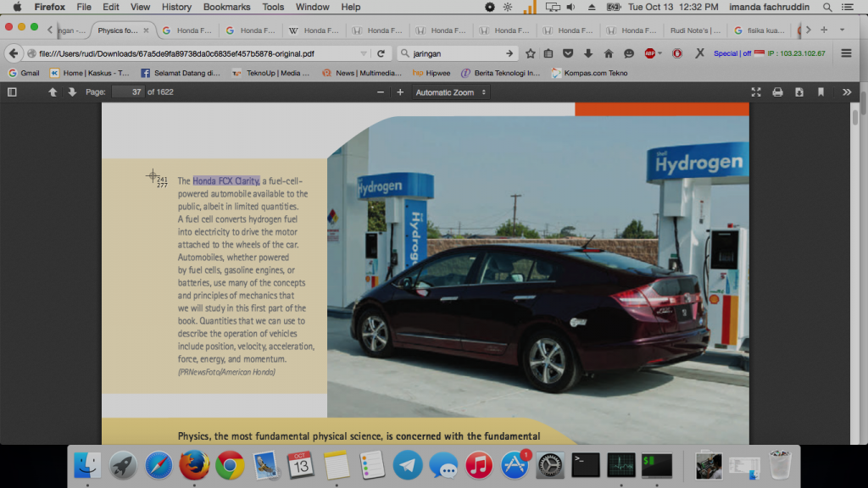Open the Firefox Hello chat icon
The width and height of the screenshot is (868, 488).
(x=629, y=53)
